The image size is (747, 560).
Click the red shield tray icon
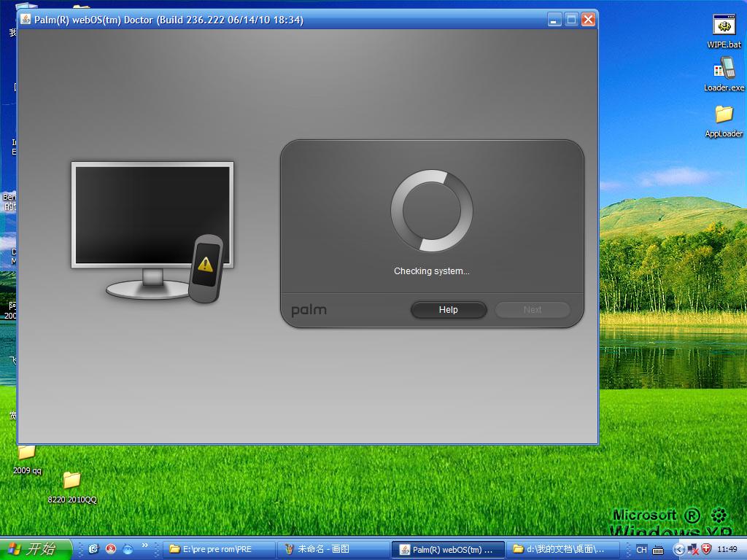point(705,549)
